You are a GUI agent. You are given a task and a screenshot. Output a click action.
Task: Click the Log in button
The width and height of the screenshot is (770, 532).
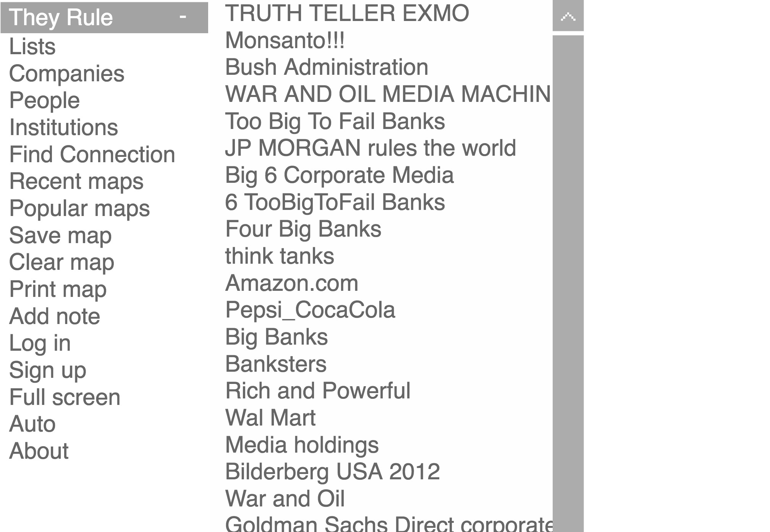coord(42,343)
